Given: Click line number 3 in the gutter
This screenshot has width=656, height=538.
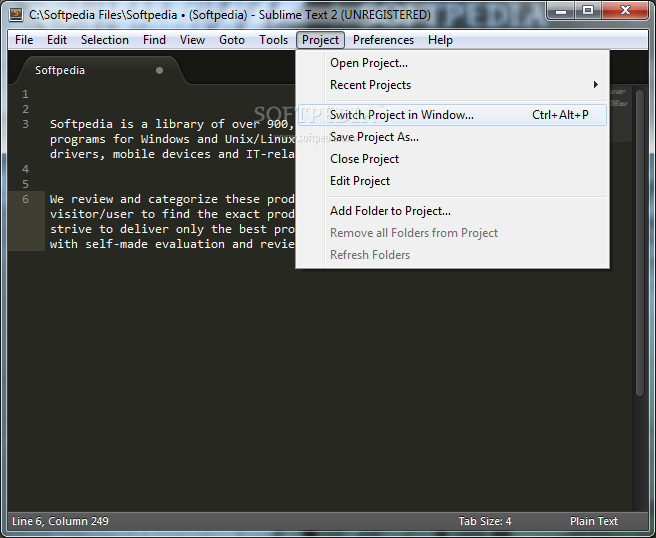Looking at the screenshot, I should tap(26, 124).
